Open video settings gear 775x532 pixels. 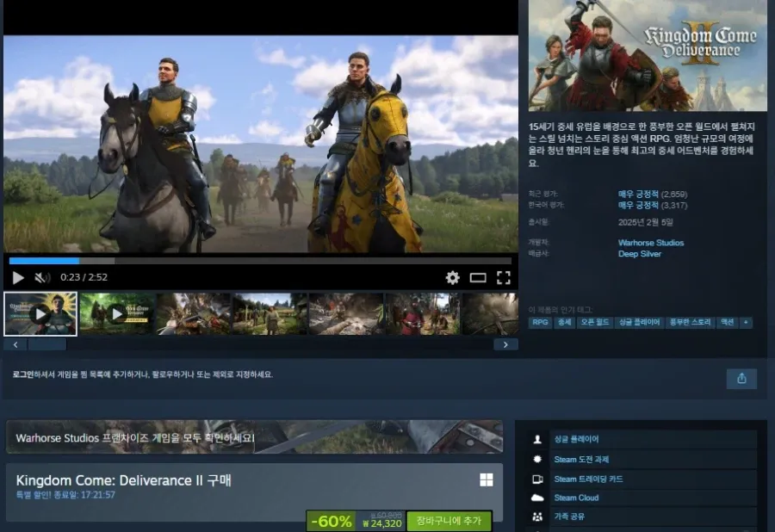point(452,277)
